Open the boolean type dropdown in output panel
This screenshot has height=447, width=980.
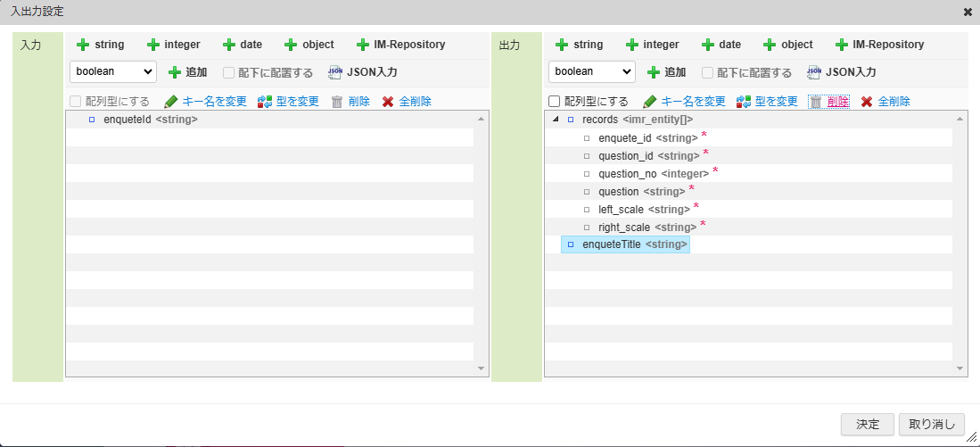click(592, 72)
